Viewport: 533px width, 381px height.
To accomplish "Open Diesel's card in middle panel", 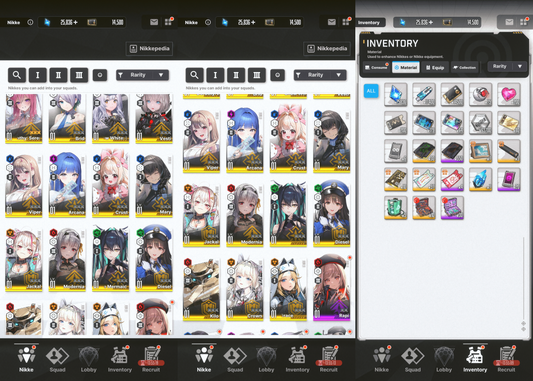I will [331, 215].
